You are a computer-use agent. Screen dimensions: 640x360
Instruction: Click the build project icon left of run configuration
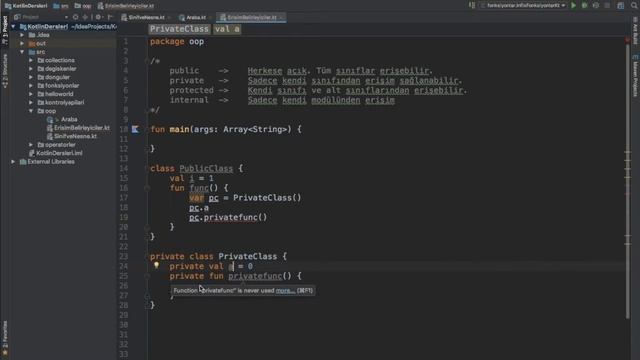pos(472,6)
